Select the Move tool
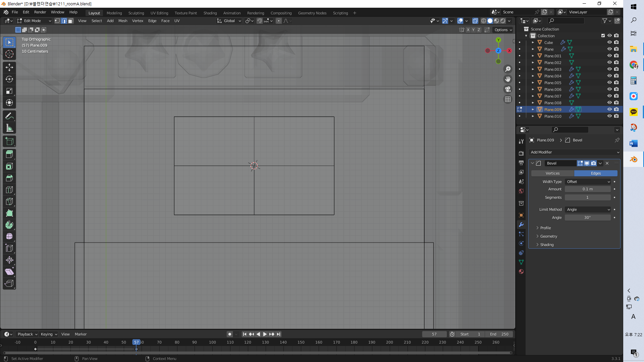The image size is (644, 362). tap(9, 67)
